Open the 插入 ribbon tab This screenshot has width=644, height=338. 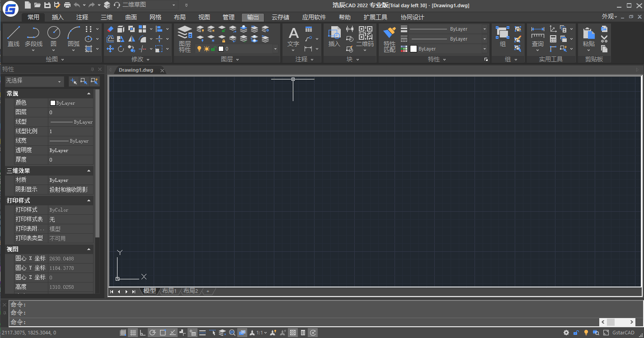(58, 17)
